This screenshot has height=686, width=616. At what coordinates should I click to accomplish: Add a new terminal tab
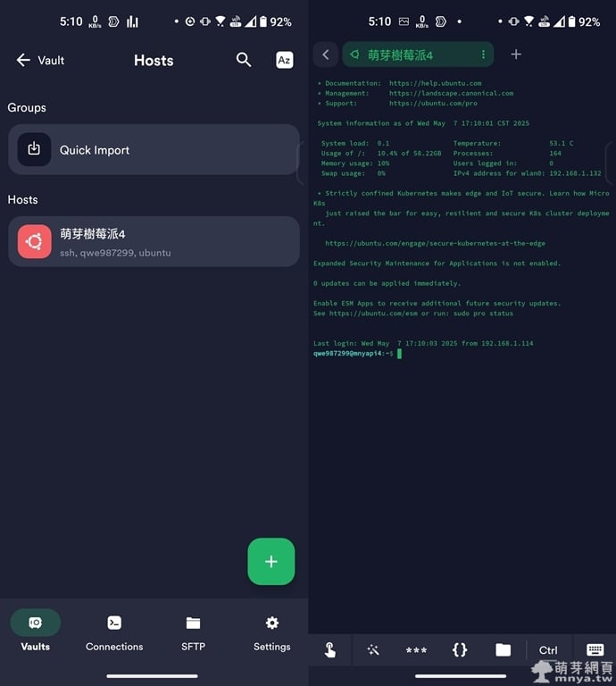(x=516, y=54)
